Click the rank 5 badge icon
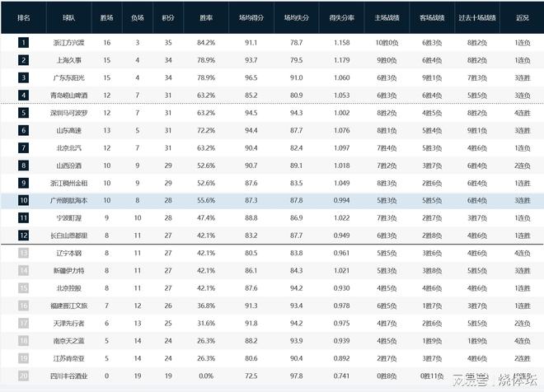Viewport: 544px width, 392px height. click(x=24, y=112)
